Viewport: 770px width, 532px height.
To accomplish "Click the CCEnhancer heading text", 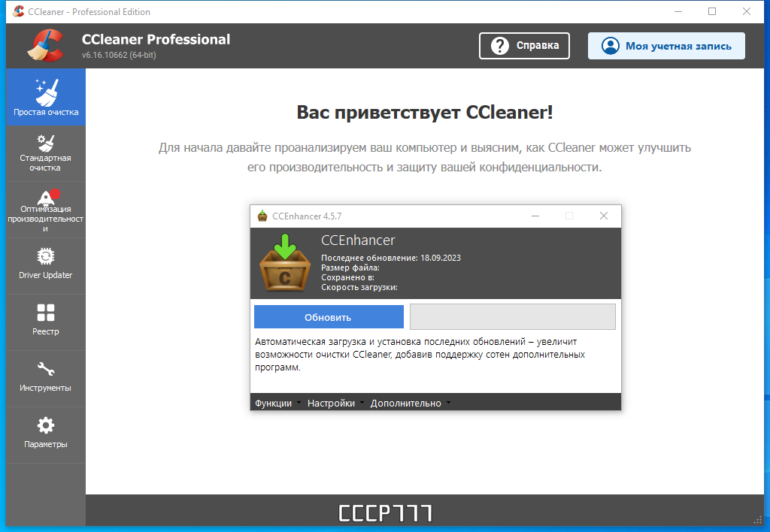I will pos(358,240).
